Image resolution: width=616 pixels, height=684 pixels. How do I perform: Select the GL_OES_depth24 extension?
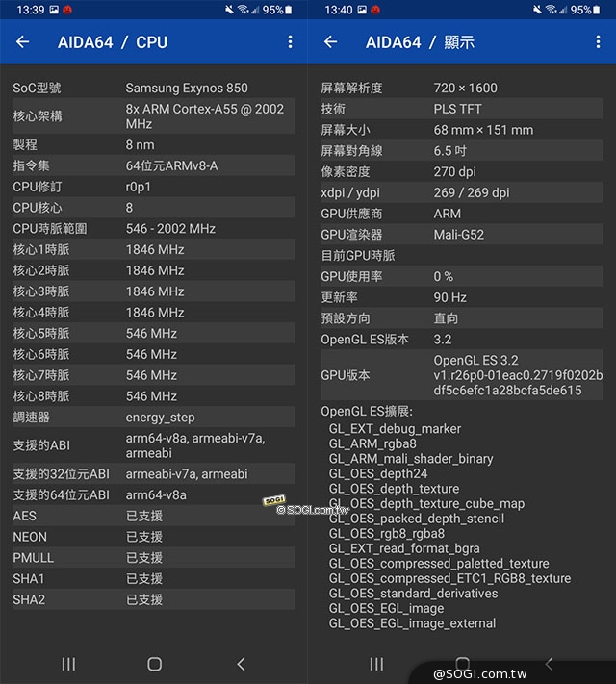coord(378,473)
